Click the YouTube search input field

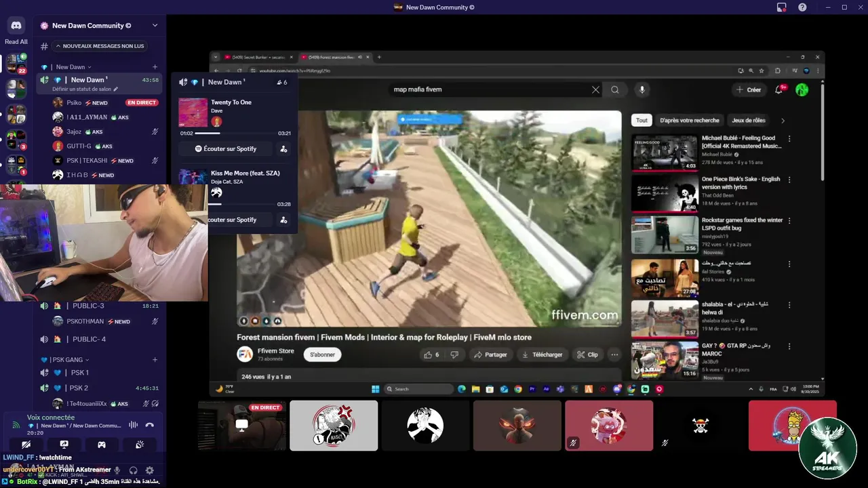click(490, 89)
